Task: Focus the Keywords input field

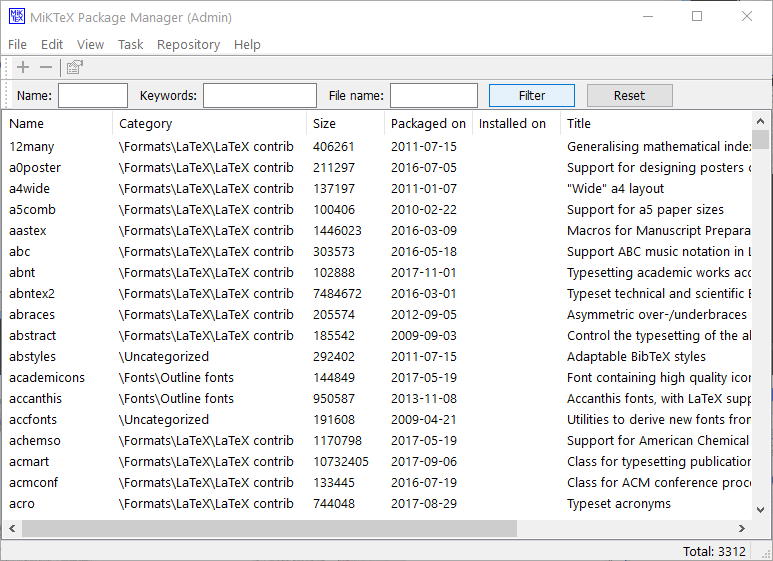Action: [260, 96]
